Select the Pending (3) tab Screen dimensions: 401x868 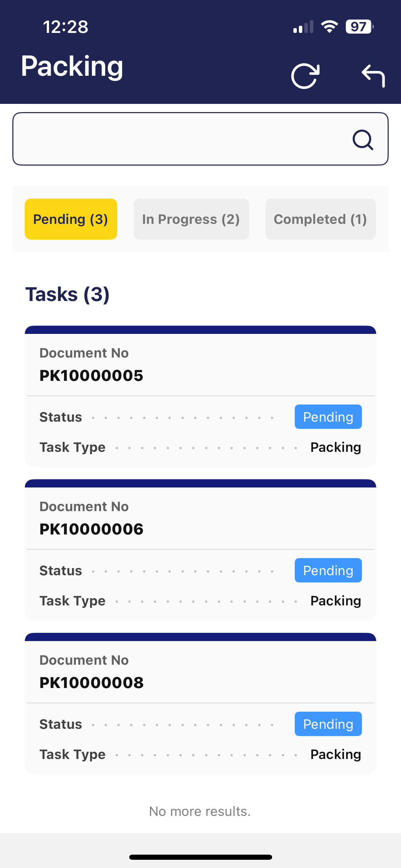click(x=71, y=219)
